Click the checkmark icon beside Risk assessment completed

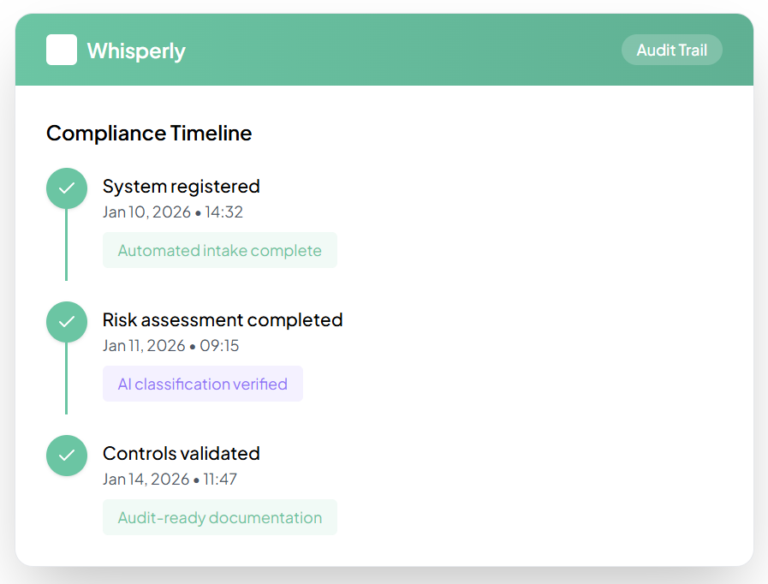(67, 322)
